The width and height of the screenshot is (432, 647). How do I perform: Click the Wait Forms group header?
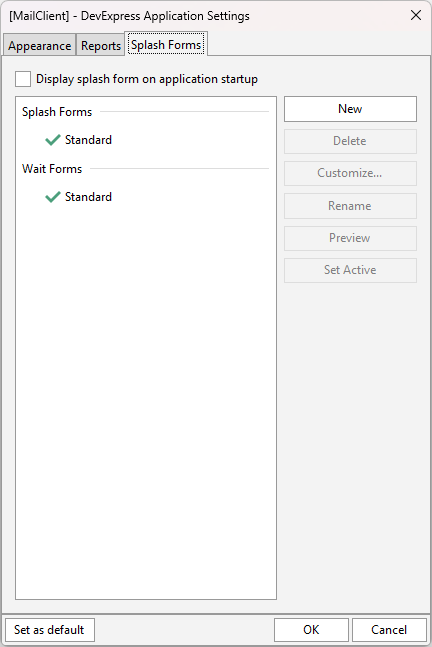[x=52, y=169]
